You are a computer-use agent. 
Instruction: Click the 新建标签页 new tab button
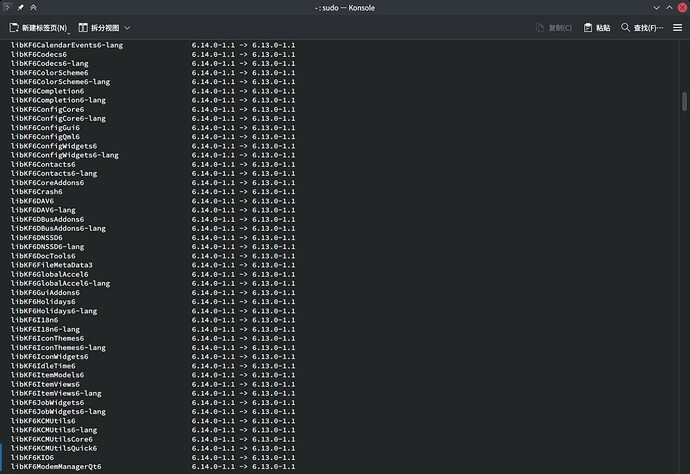pyautogui.click(x=40, y=28)
